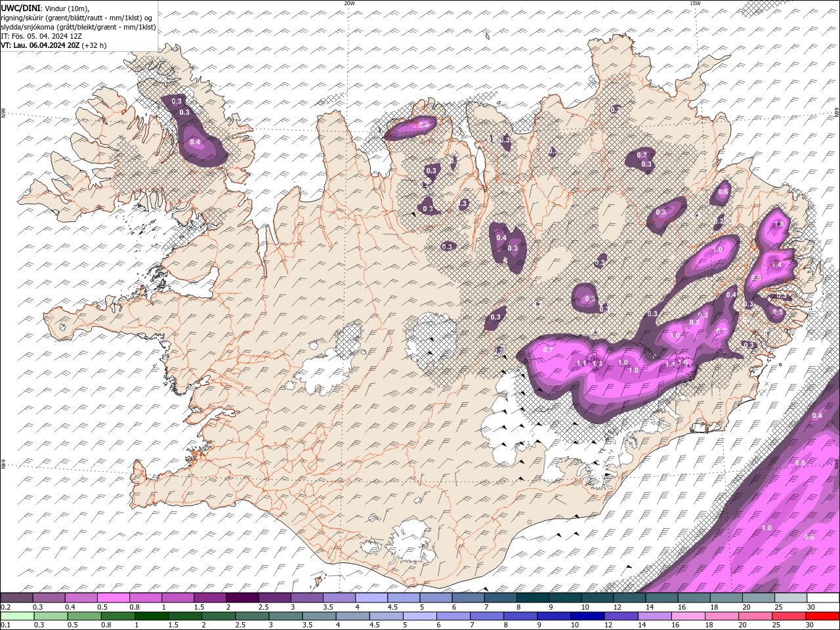The height and width of the screenshot is (630, 840).
Task: Click the slydda/snjókoma legend description line
Action: pos(79,27)
